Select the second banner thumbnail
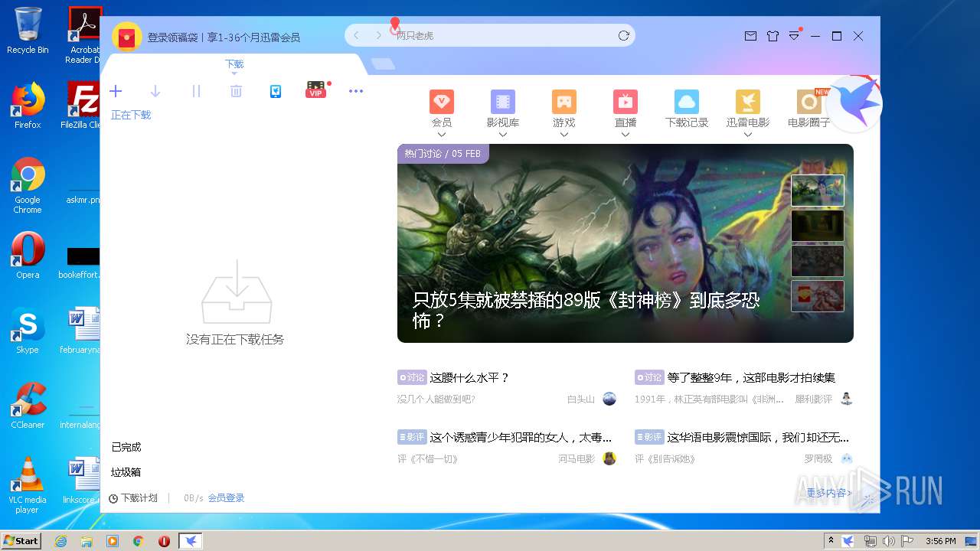Viewport: 980px width, 551px height. point(818,226)
